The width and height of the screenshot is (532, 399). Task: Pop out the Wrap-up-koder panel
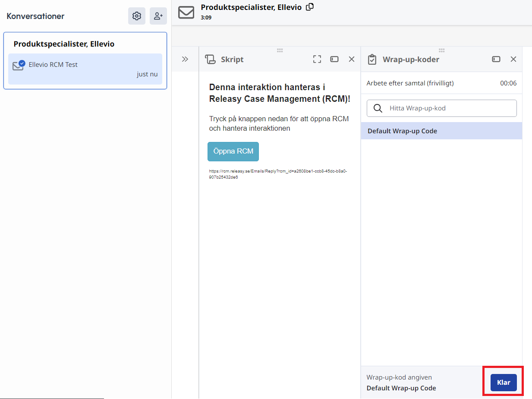point(496,59)
